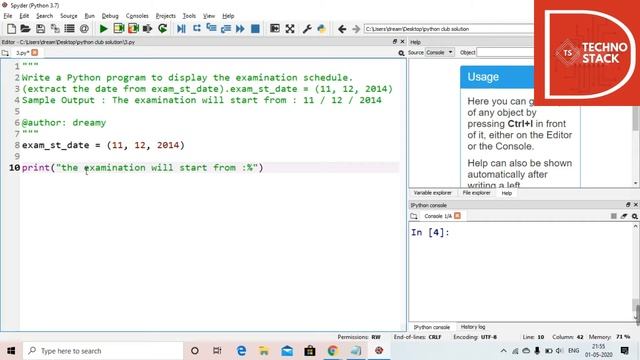640x360 pixels.
Task: Open Microsoft Edge from taskbar
Action: [x=241, y=351]
